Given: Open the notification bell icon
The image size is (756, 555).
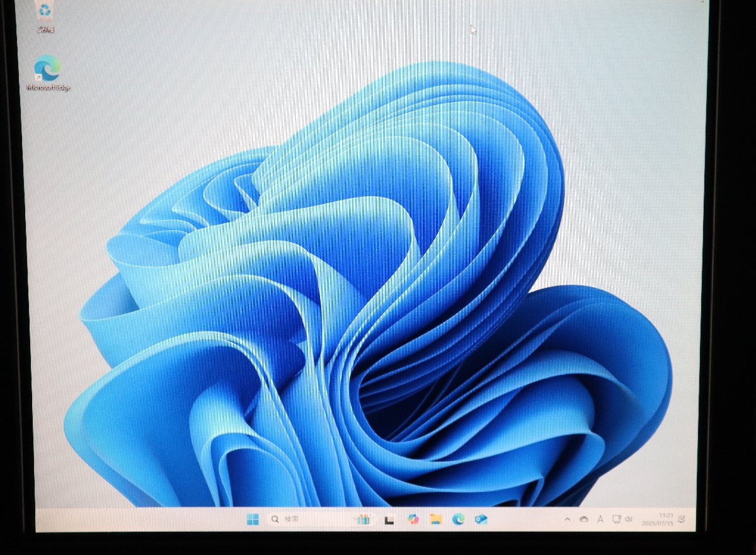Looking at the screenshot, I should [682, 519].
